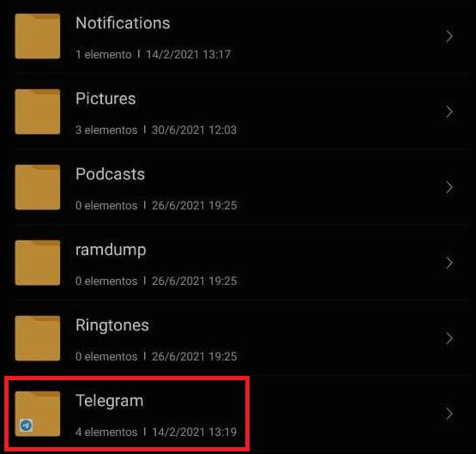Expand Notifications using its chevron arrow
Screen dimensions: 476x454
point(449,36)
